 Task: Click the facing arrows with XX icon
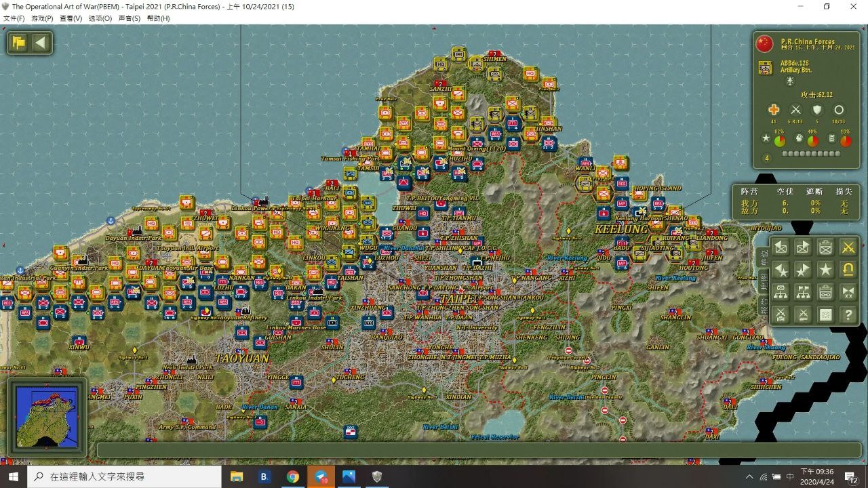click(848, 292)
